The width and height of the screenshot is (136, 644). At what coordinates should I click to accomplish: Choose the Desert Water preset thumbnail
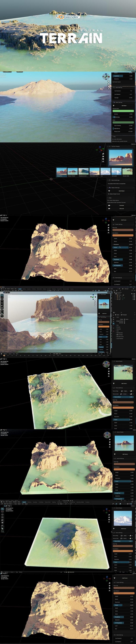tap(73, 172)
